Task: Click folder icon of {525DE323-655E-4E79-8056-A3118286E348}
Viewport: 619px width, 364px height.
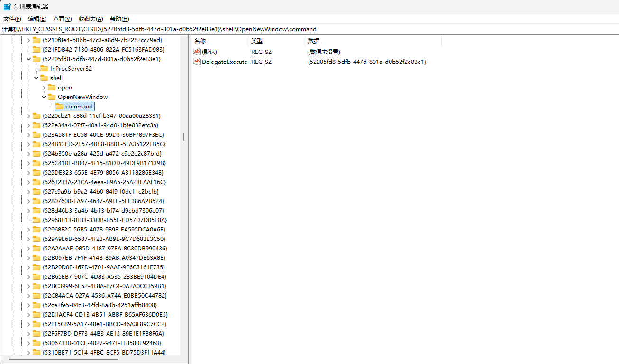Action: [36, 173]
